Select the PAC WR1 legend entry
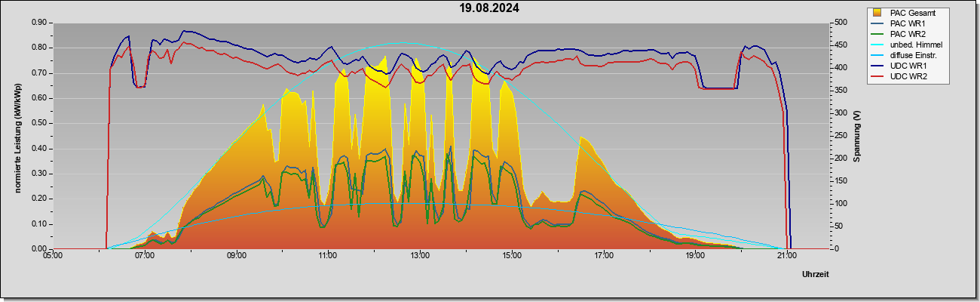This screenshot has width=980, height=302. click(x=905, y=23)
